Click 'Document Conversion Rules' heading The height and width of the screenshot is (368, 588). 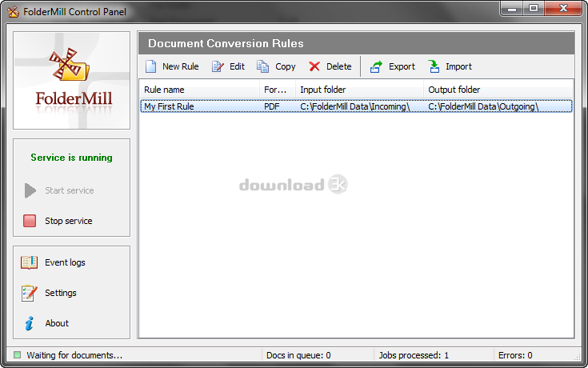click(226, 43)
